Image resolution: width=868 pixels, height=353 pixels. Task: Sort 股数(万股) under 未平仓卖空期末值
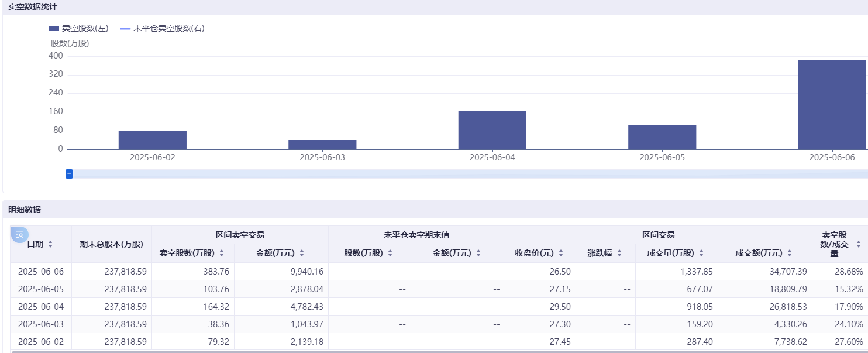(390, 253)
